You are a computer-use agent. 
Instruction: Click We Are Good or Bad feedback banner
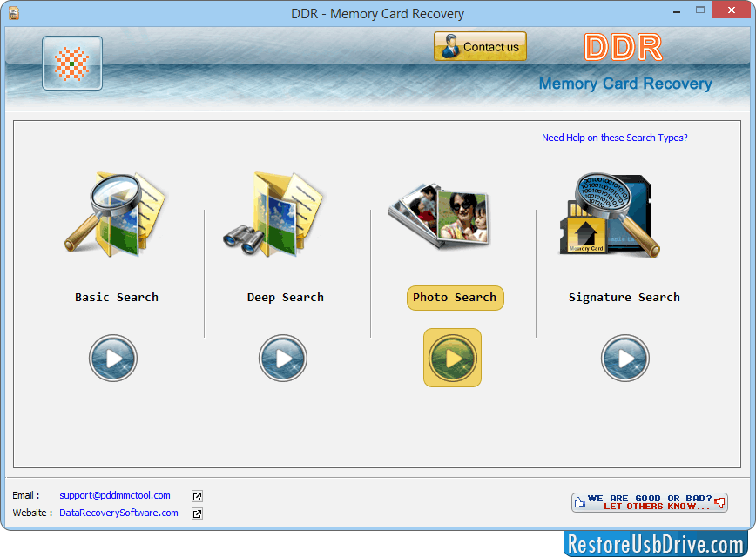650,502
